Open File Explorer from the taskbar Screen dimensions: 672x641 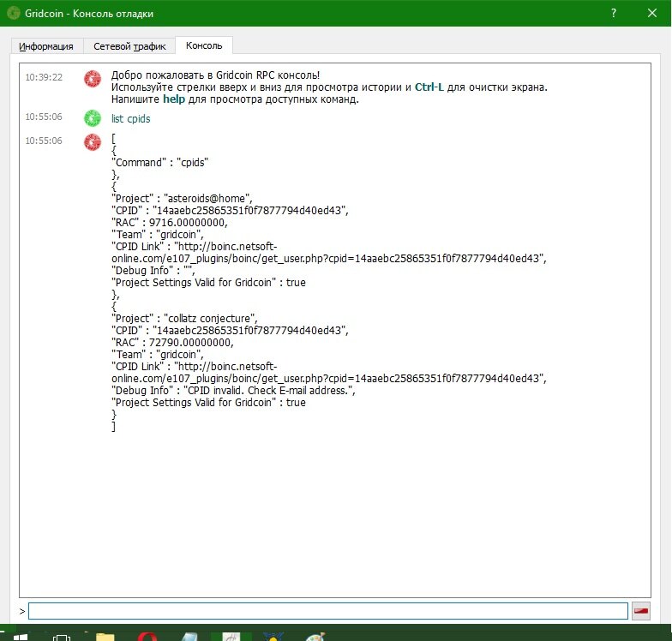[105, 637]
